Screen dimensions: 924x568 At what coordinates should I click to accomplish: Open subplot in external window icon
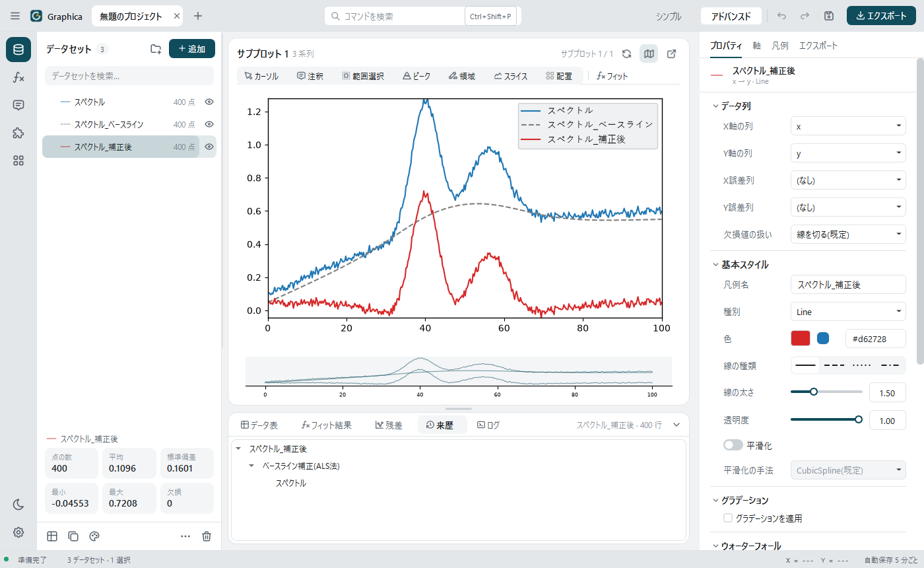[x=671, y=53]
